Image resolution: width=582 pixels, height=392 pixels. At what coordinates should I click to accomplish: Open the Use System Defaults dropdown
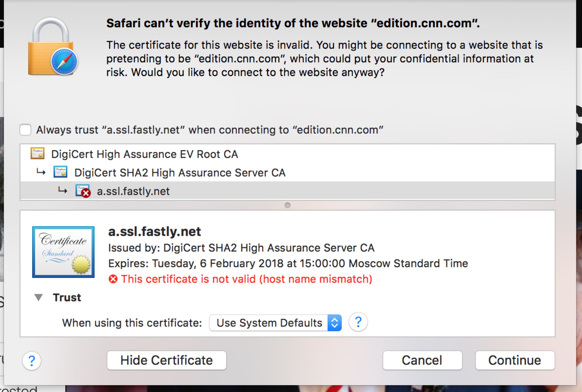[x=275, y=323]
